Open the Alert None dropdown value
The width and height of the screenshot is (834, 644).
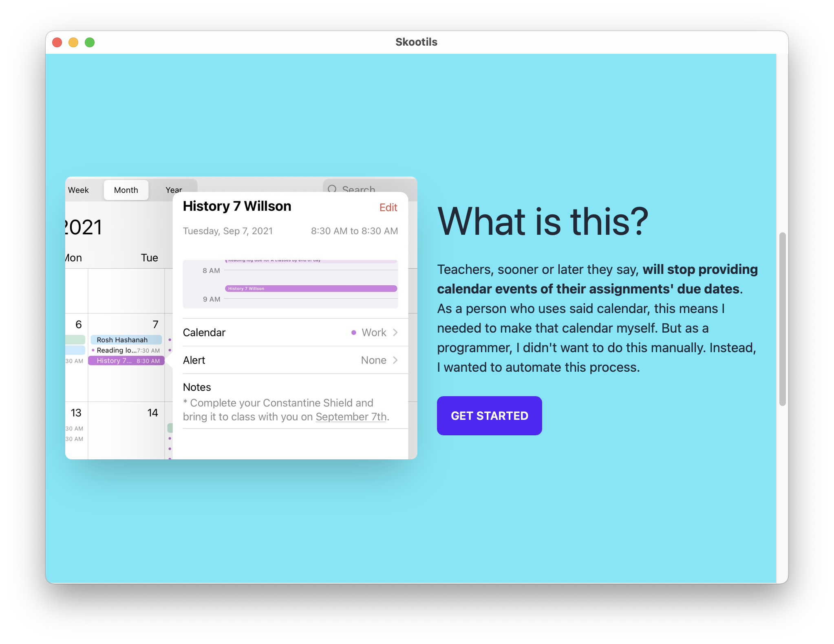(x=373, y=360)
